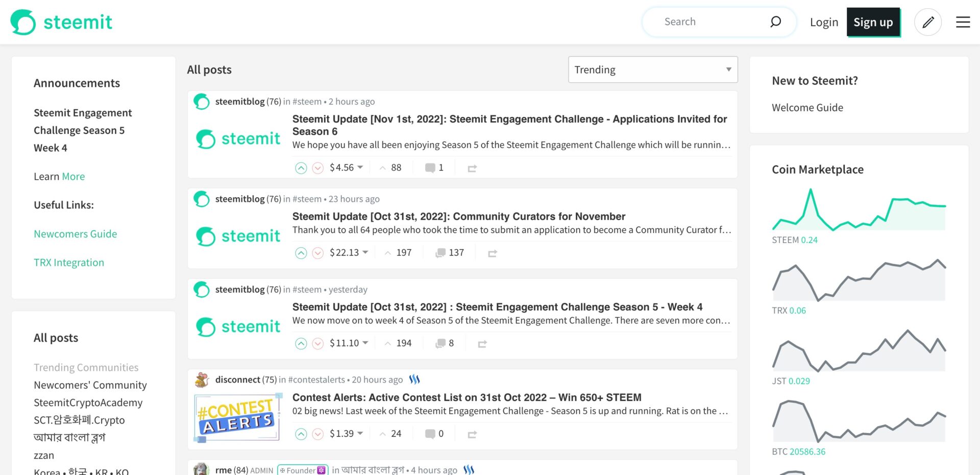Image resolution: width=980 pixels, height=475 pixels.
Task: Click the resteem icon on Contest Alerts post
Action: pos(472,433)
